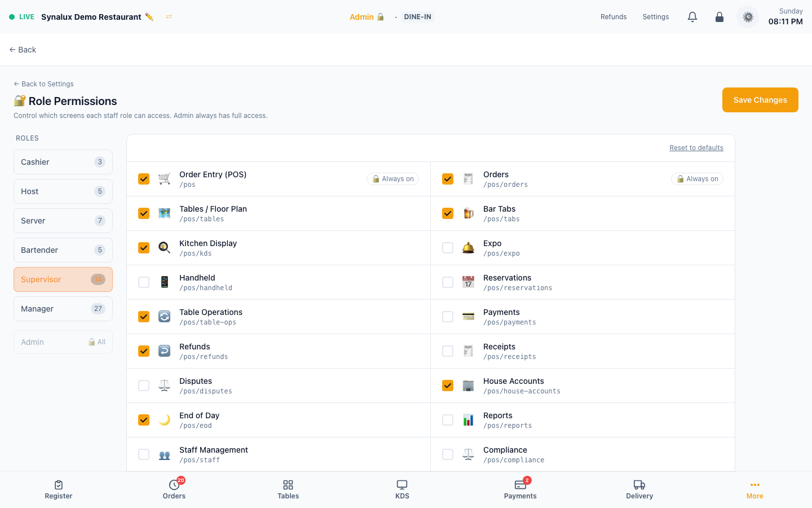The width and height of the screenshot is (812, 508).
Task: Open Tables in the bottom navigation
Action: pyautogui.click(x=288, y=490)
